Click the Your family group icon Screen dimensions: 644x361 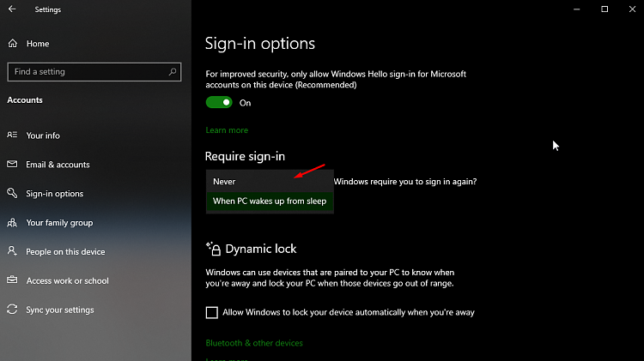[12, 222]
